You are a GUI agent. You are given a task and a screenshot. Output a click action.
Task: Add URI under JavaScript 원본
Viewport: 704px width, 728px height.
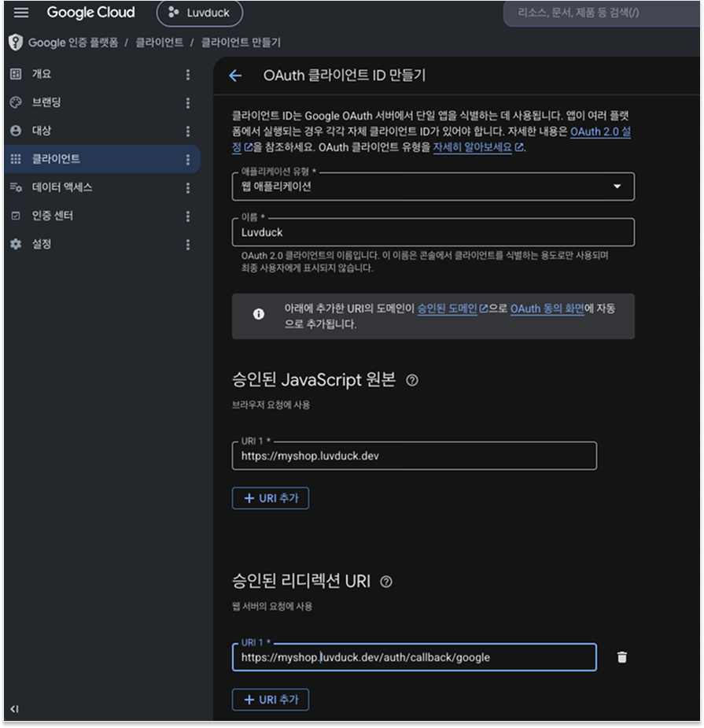pyautogui.click(x=271, y=498)
